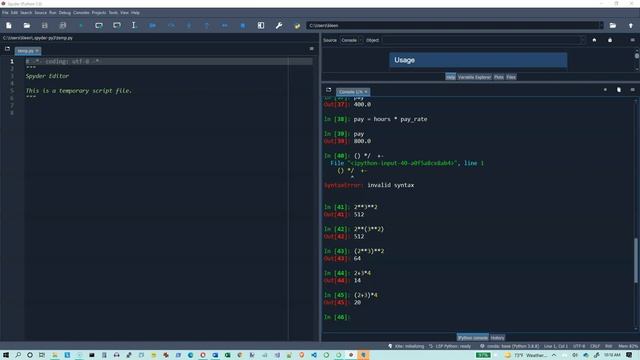Click the Help pane scrollbar
640x360 pixels.
point(636,56)
